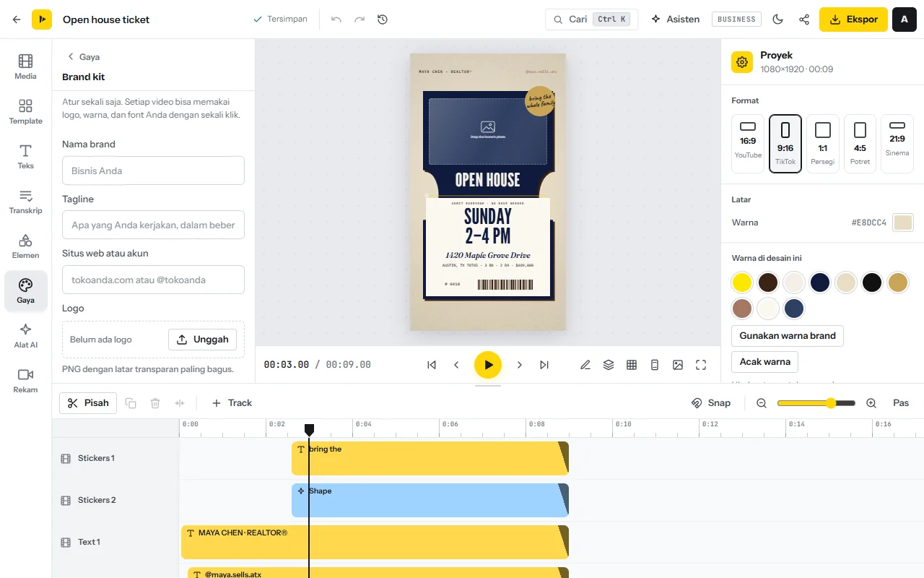This screenshot has width=924, height=578.
Task: Jump to end of the video
Action: 544,365
